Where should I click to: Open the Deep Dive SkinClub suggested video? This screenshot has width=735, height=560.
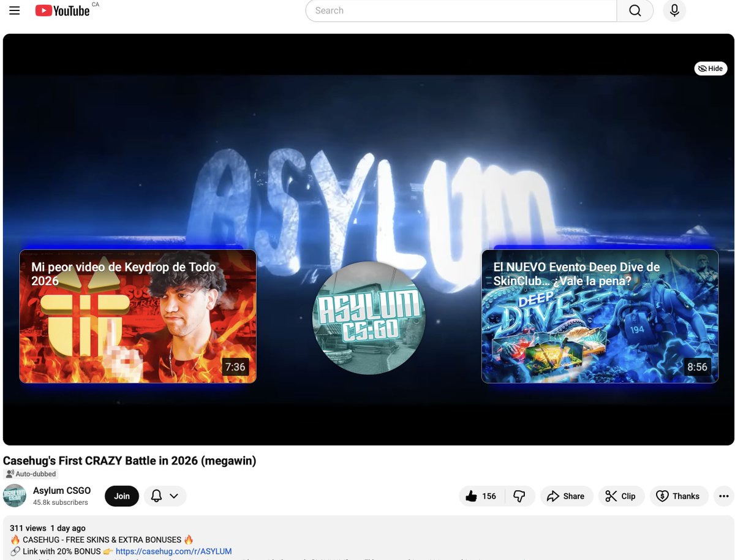pyautogui.click(x=600, y=316)
